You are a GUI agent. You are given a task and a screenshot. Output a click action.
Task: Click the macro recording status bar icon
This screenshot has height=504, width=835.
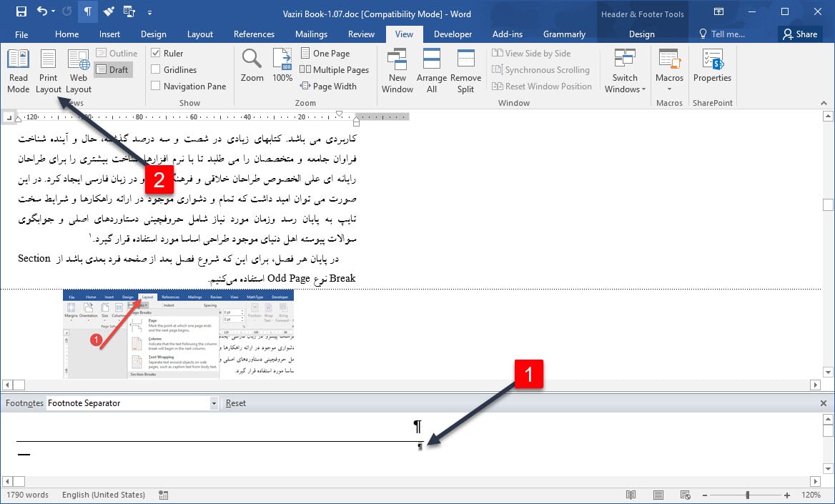(164, 495)
